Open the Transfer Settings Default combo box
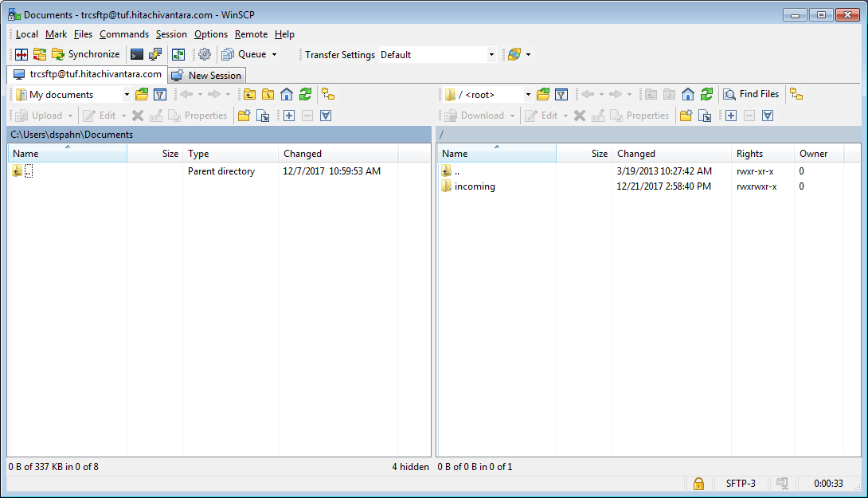 [x=437, y=55]
